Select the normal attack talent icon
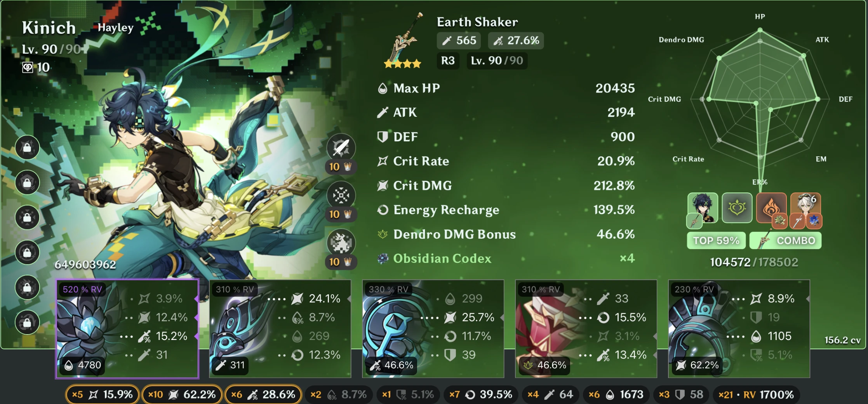This screenshot has height=404, width=868. coord(341,147)
